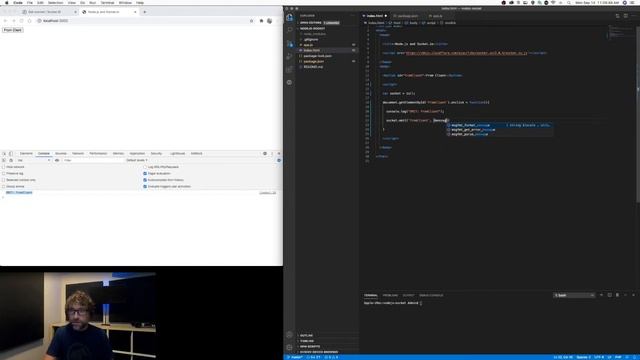Enable the Preserve log checkbox
Screen dimensions: 640x360
coord(4,173)
